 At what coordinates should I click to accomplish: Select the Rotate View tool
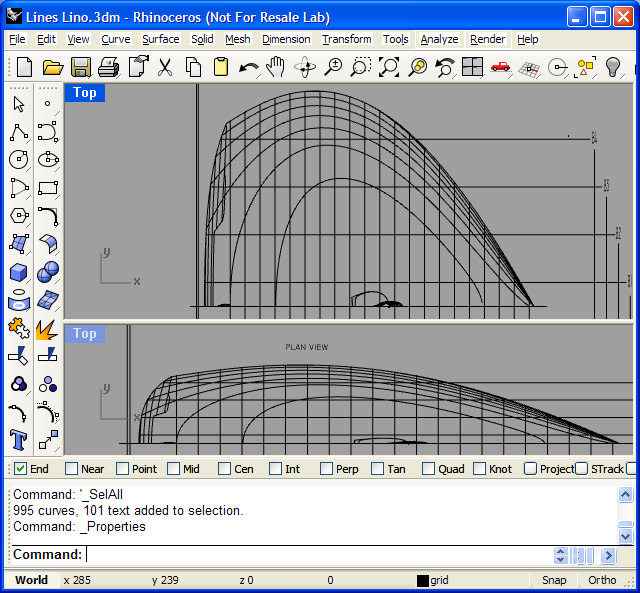point(305,67)
